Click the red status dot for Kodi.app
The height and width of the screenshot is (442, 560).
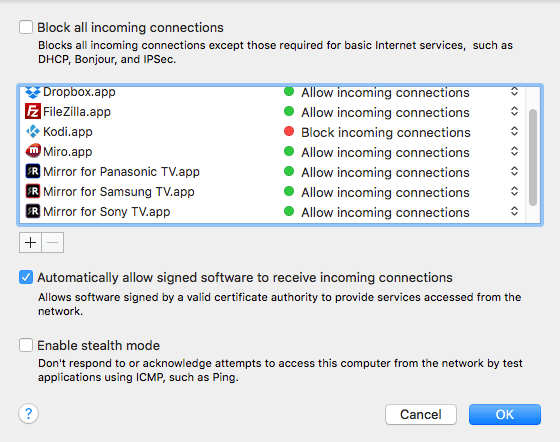tap(289, 131)
